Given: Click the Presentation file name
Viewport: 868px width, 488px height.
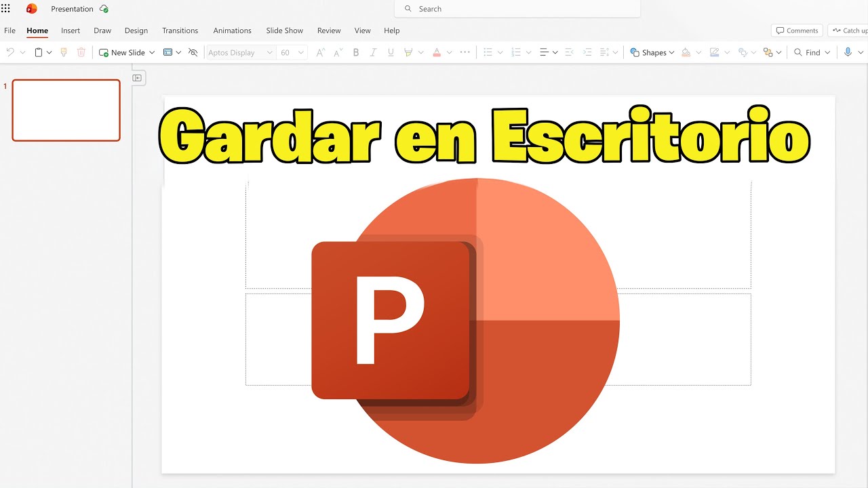Looking at the screenshot, I should coord(72,9).
